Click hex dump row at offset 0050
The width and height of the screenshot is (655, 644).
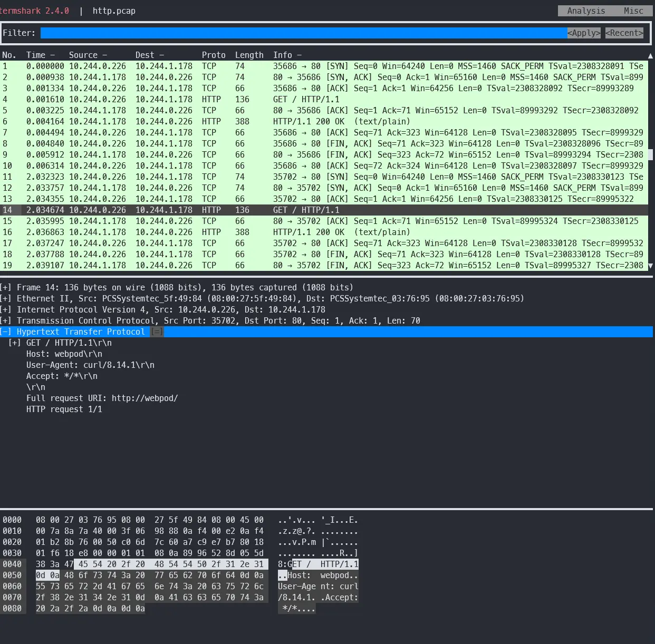[x=180, y=575]
